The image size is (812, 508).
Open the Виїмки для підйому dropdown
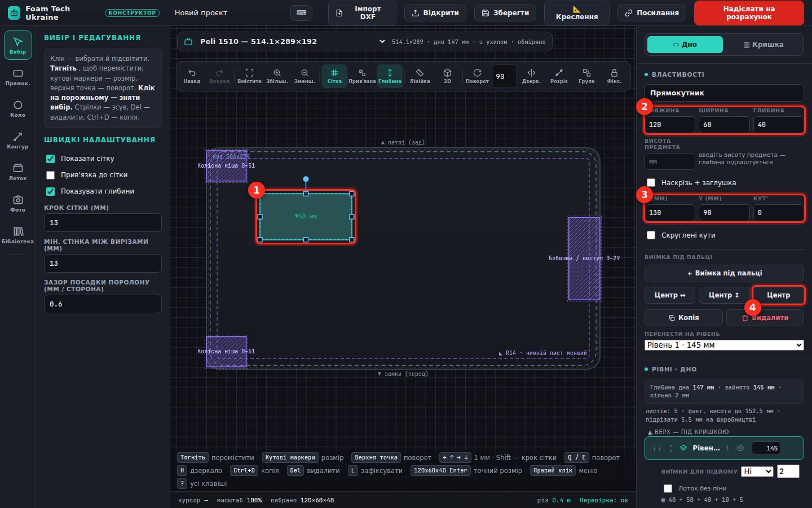tap(757, 471)
